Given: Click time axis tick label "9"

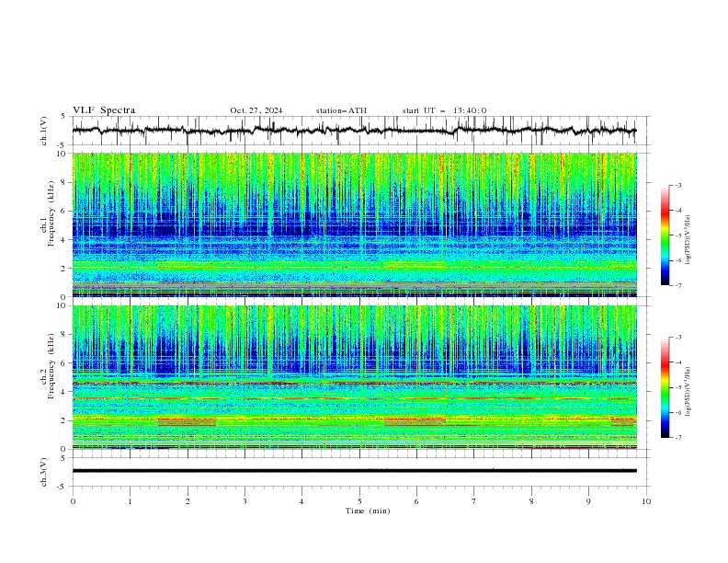Looking at the screenshot, I should 588,501.
